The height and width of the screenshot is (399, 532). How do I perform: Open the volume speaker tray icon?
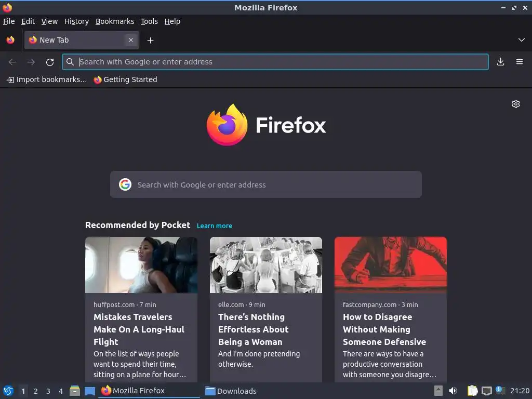tap(453, 391)
